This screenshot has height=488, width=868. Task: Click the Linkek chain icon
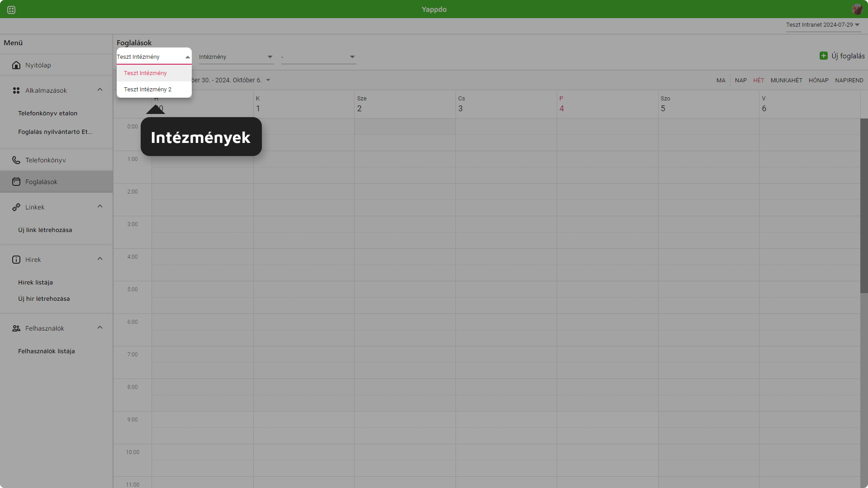pos(16,207)
